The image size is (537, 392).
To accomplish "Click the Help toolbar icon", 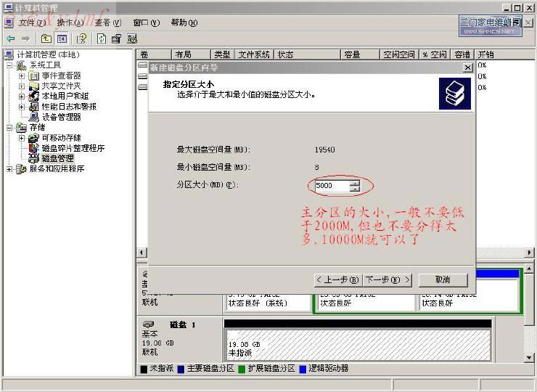I will [82, 38].
